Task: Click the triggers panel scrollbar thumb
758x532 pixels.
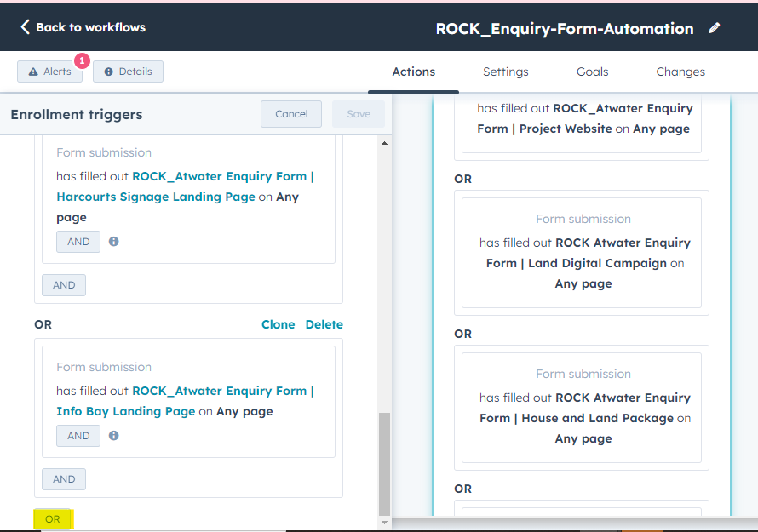Action: (384, 465)
